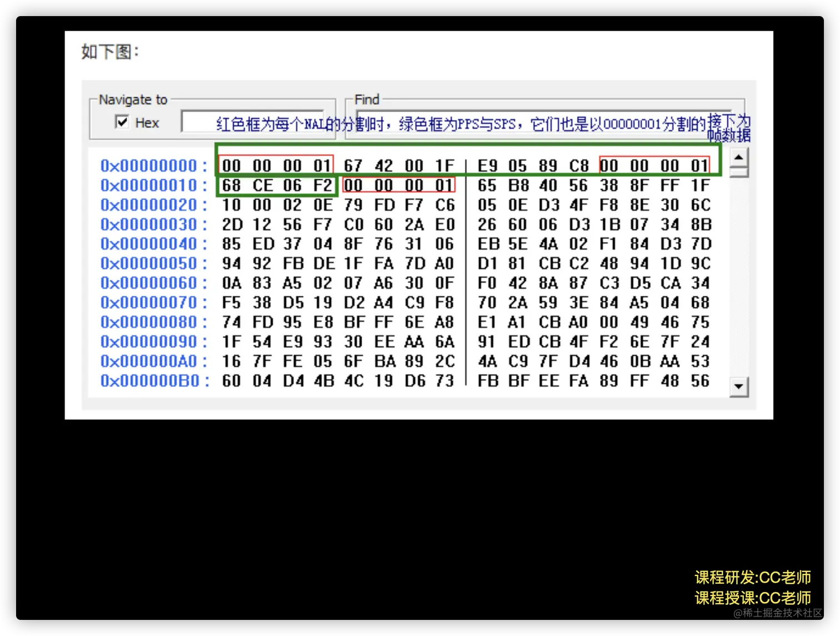Click the Navigate to address field
The height and width of the screenshot is (636, 840).
pos(253,122)
